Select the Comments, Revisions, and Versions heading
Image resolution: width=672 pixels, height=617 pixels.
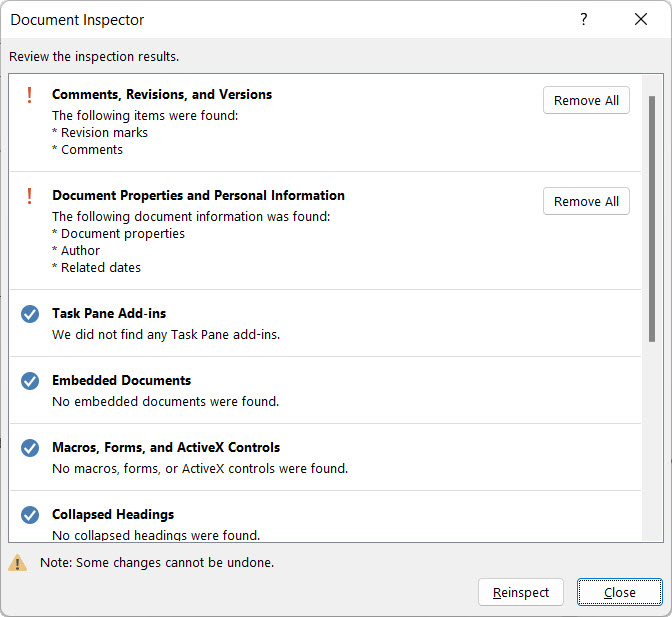pyautogui.click(x=162, y=94)
